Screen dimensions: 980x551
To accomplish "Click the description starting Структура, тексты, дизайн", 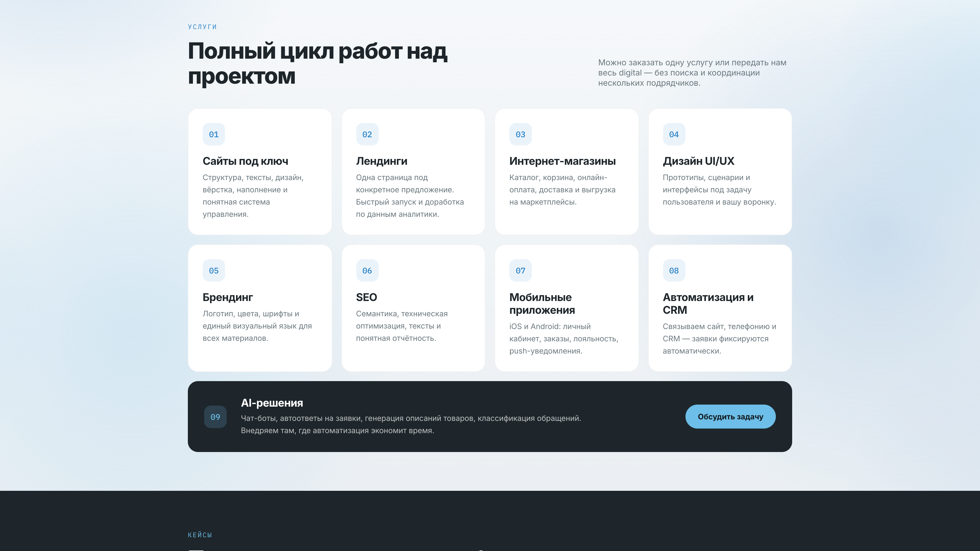I will tap(253, 196).
